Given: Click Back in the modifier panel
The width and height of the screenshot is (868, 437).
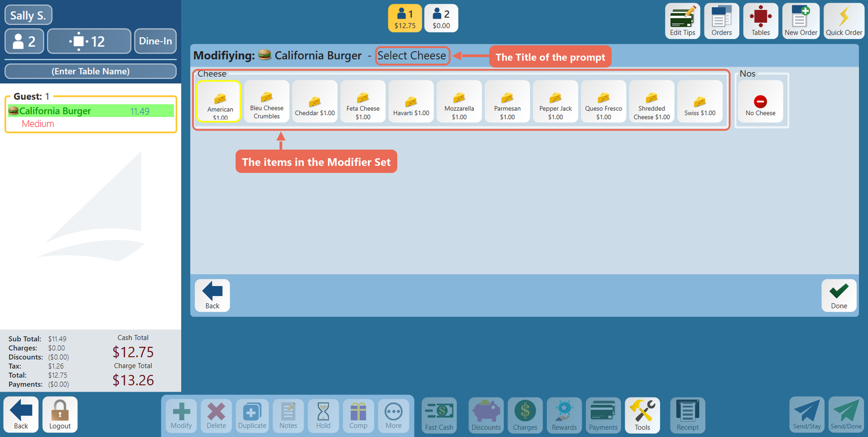Looking at the screenshot, I should 212,296.
